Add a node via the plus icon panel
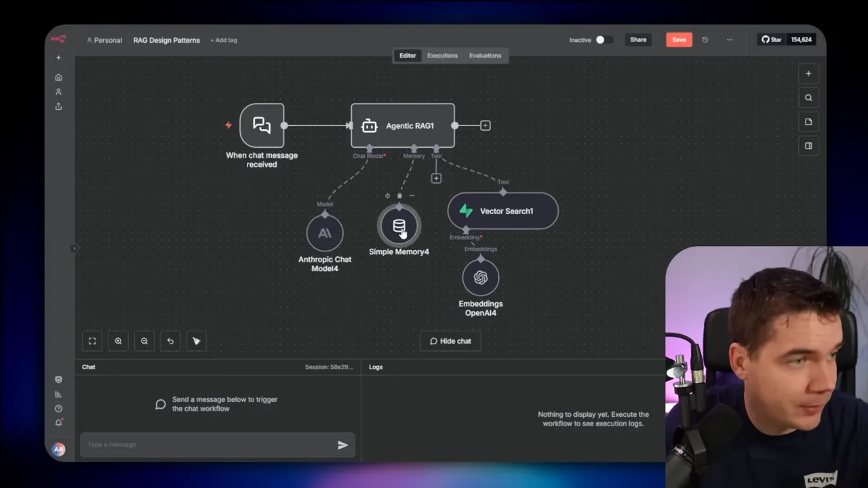Screen dimensions: 868x488 point(808,73)
